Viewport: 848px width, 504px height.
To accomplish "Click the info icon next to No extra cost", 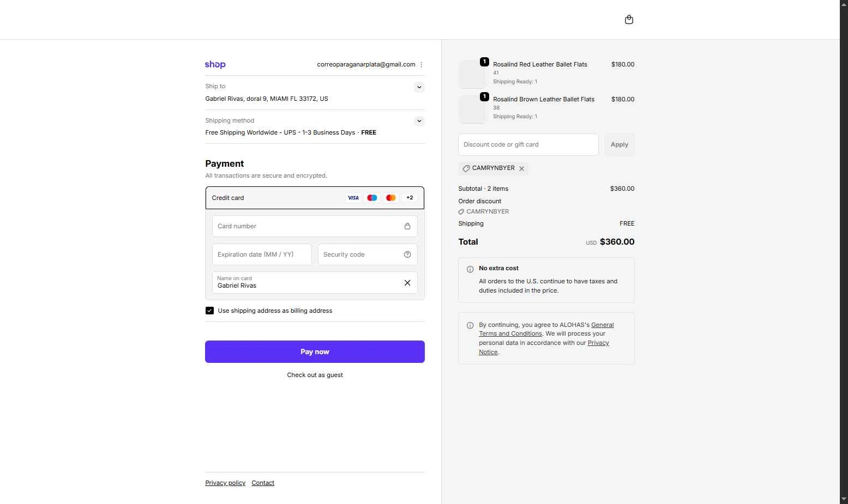I will [x=470, y=269].
